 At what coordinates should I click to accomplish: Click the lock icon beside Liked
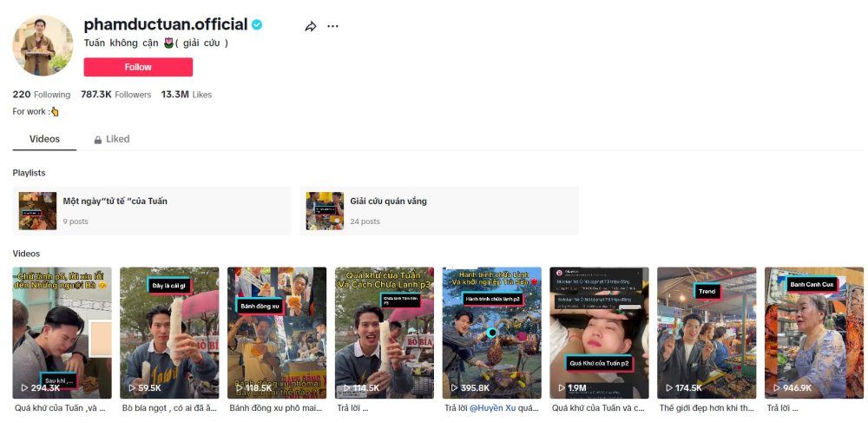(98, 140)
